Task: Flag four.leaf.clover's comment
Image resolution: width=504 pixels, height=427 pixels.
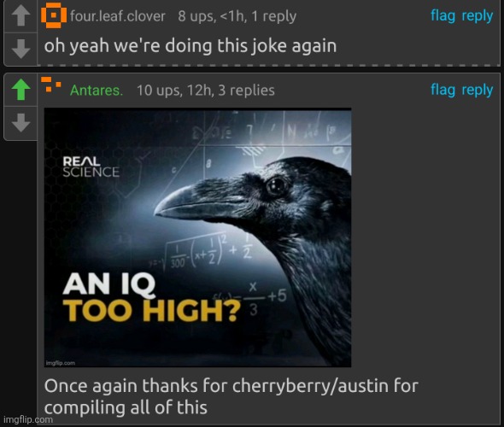Action: [442, 16]
